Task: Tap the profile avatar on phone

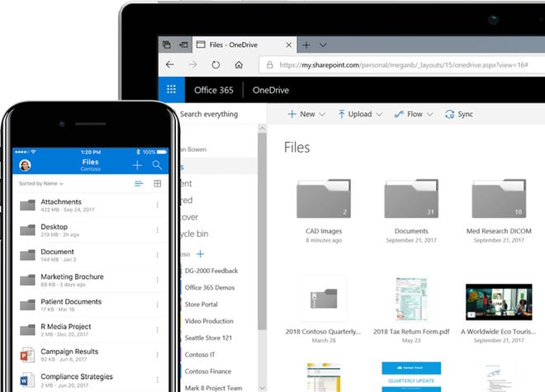Action: click(25, 165)
